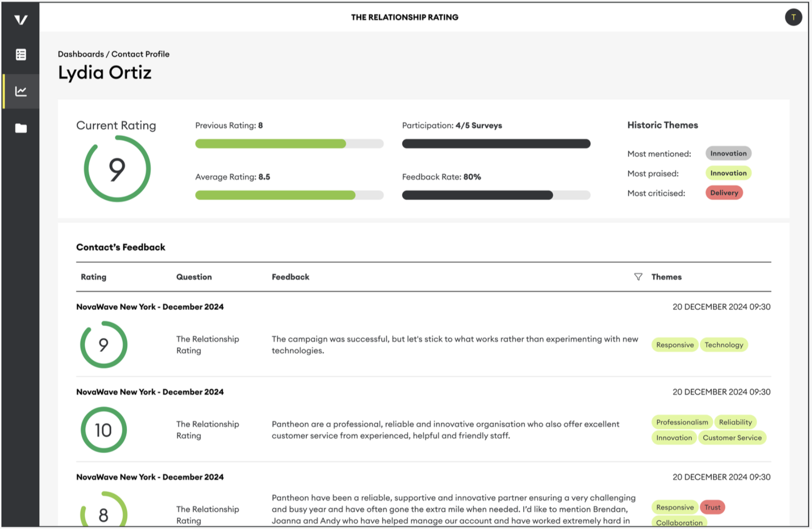Click the rating 10 circle in feedback
The image size is (812, 529).
pyautogui.click(x=104, y=430)
